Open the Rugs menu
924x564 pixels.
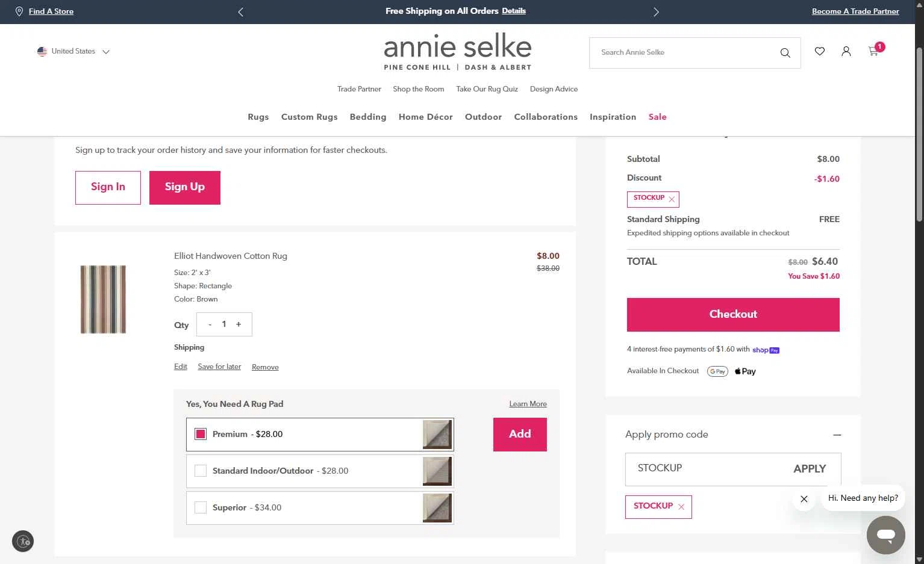(x=258, y=117)
